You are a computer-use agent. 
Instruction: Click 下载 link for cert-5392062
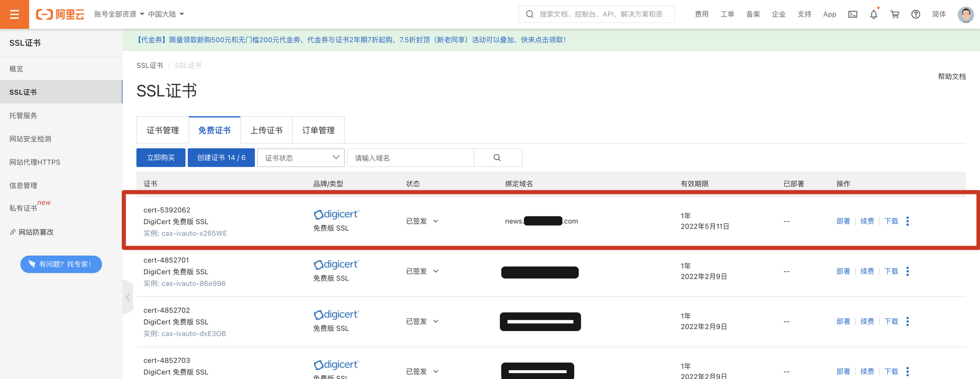[x=891, y=221]
